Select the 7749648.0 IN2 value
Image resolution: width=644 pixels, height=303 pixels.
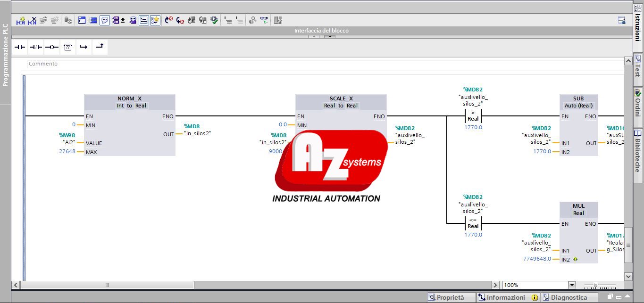pyautogui.click(x=537, y=259)
